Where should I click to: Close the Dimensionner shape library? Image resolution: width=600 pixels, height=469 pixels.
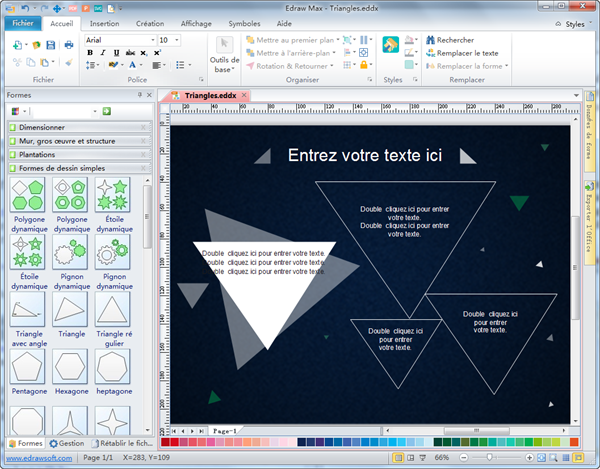coord(143,127)
